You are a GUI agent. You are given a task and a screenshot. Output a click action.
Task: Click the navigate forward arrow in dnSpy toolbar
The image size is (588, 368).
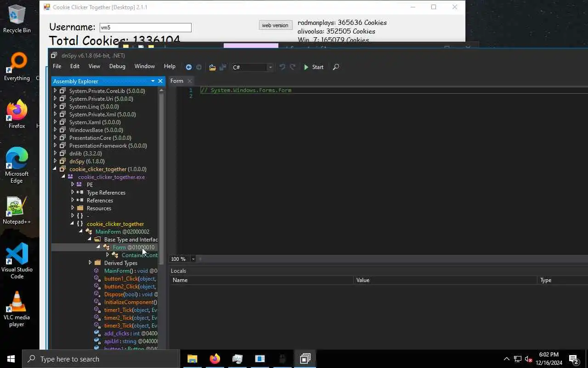pos(198,67)
